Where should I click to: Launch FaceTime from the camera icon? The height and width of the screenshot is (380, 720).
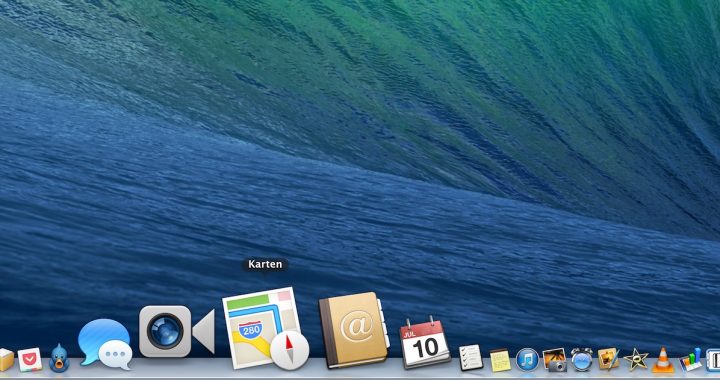[177, 331]
